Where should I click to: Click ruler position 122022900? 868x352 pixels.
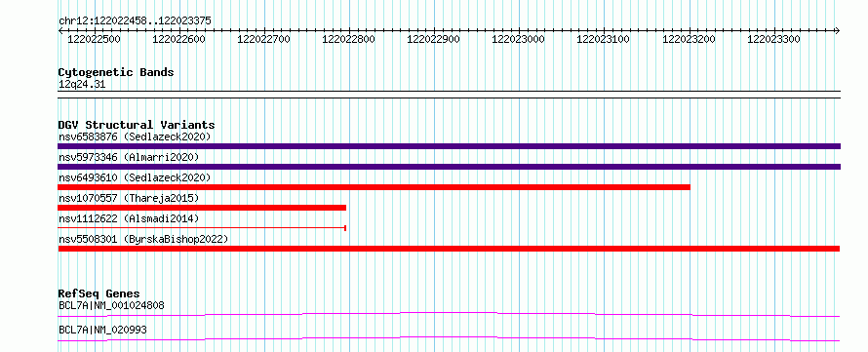(433, 39)
